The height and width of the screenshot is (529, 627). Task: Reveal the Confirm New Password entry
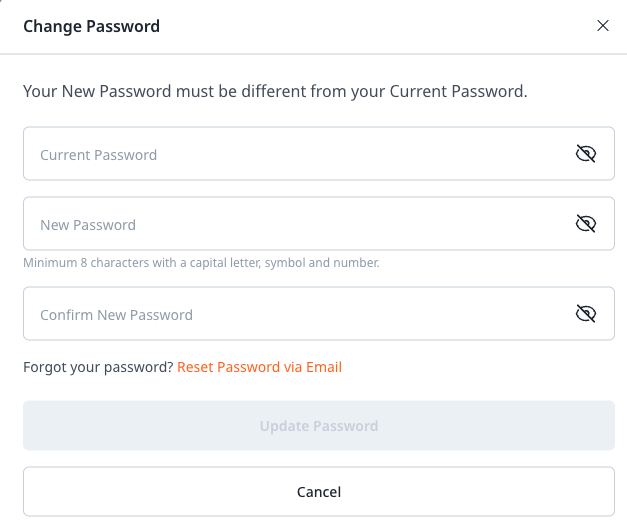(586, 313)
